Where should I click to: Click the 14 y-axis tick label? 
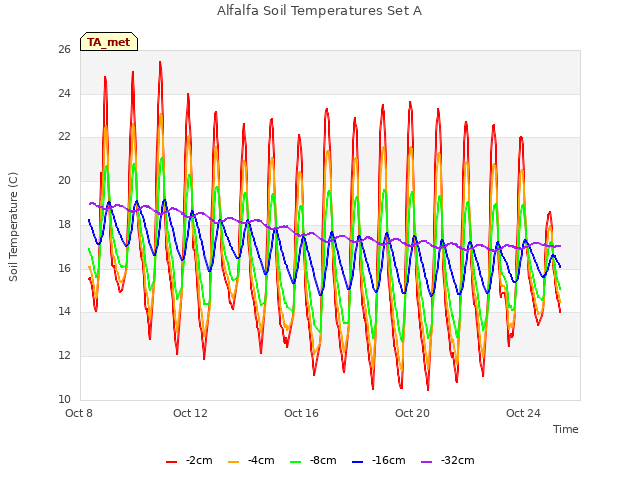tap(64, 312)
